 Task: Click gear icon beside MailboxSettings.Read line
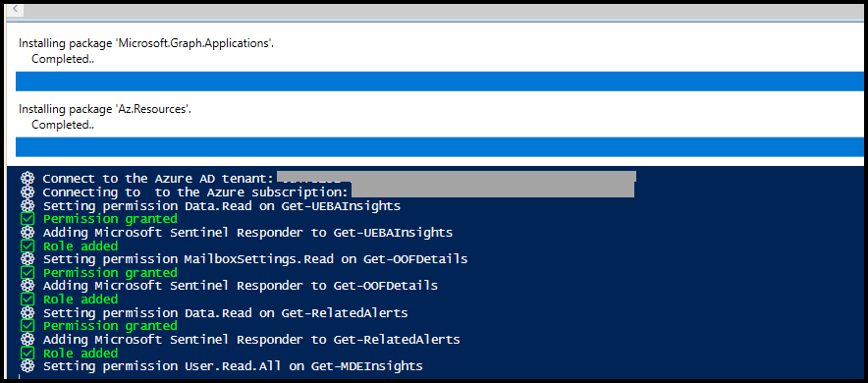(27, 259)
